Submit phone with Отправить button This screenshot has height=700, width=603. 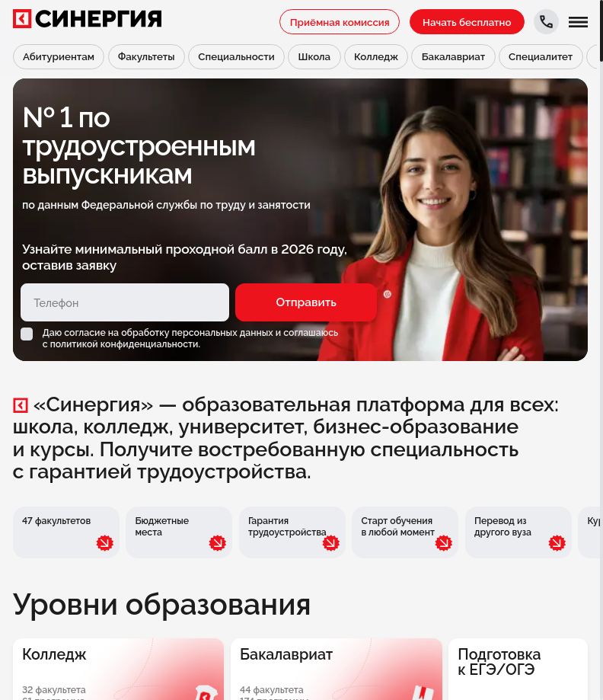click(x=306, y=302)
